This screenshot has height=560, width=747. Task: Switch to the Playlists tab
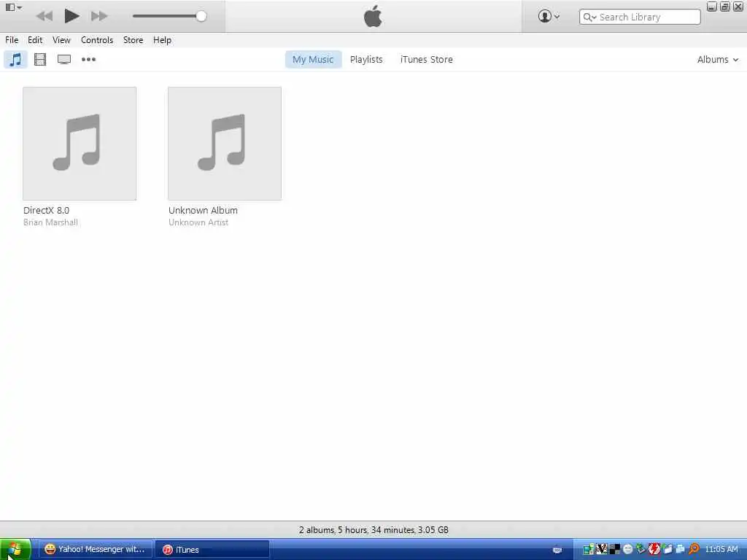[x=366, y=60]
